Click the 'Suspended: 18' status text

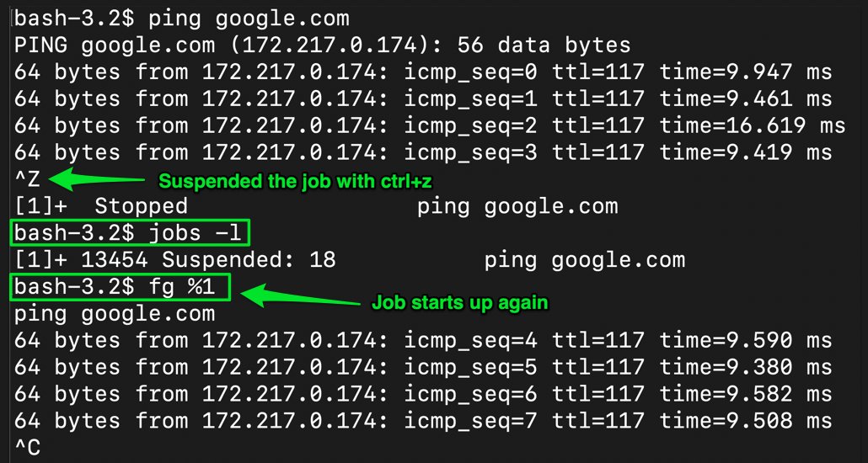pos(249,260)
